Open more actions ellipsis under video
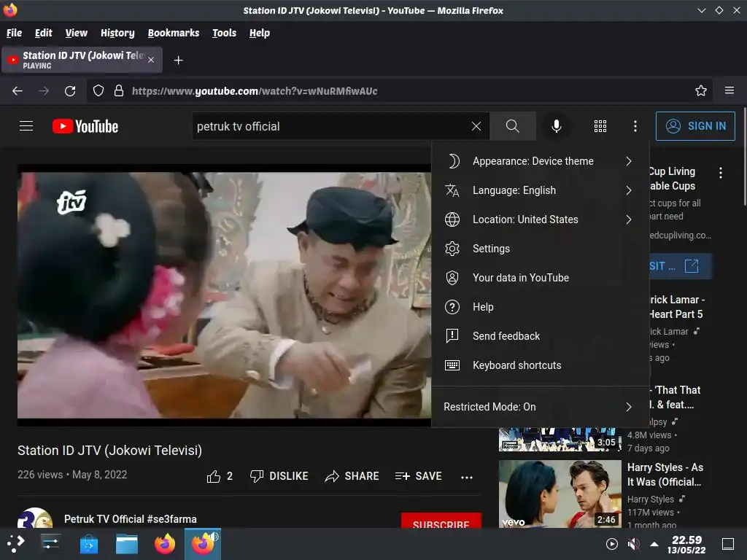The height and width of the screenshot is (560, 747). point(467,477)
